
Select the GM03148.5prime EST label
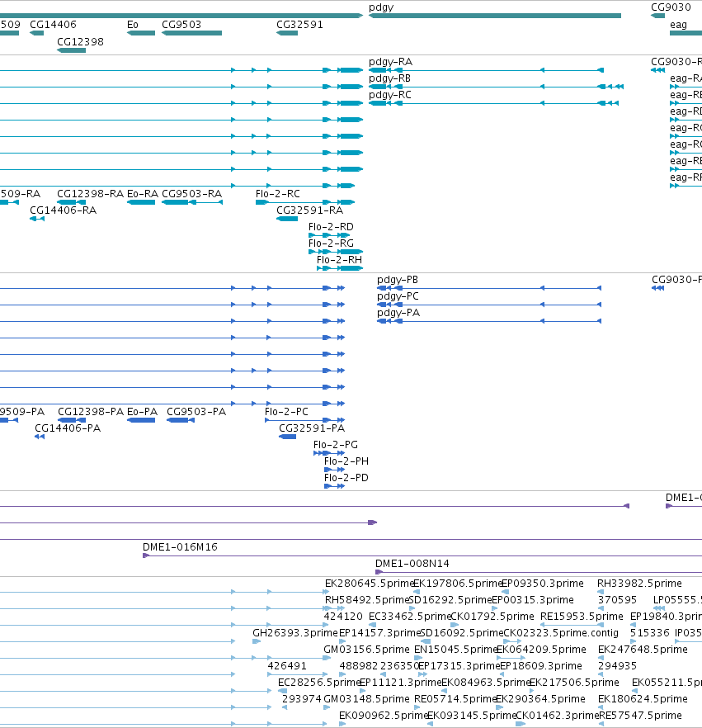pyautogui.click(x=366, y=699)
